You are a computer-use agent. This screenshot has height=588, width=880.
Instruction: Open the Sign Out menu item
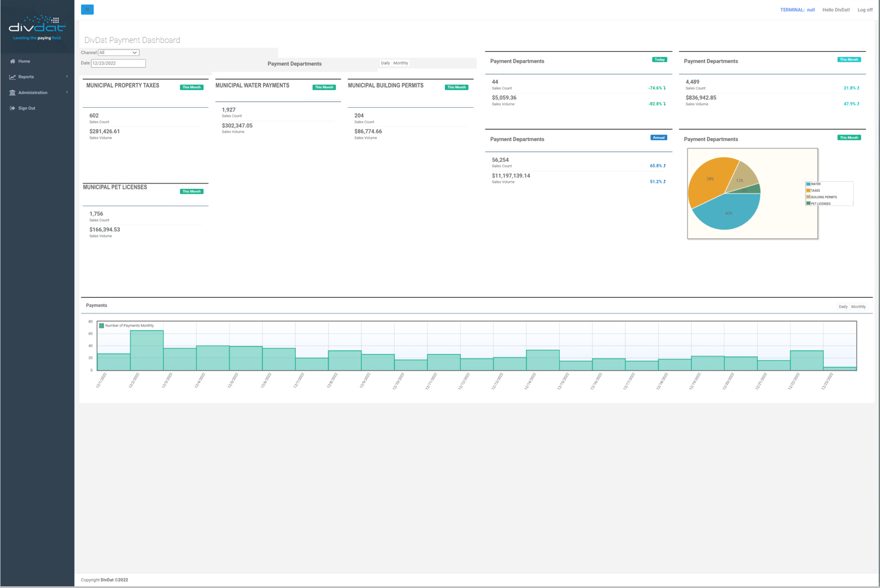[x=27, y=108]
